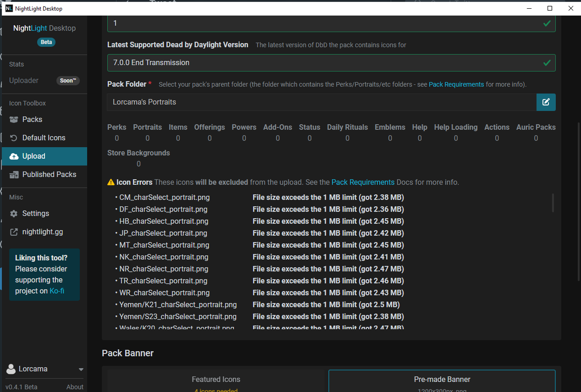Click the 2.5 MB file size error message

[326, 305]
